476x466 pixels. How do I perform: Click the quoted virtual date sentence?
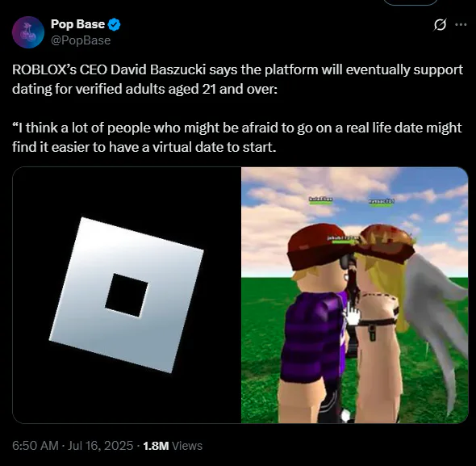pos(236,137)
